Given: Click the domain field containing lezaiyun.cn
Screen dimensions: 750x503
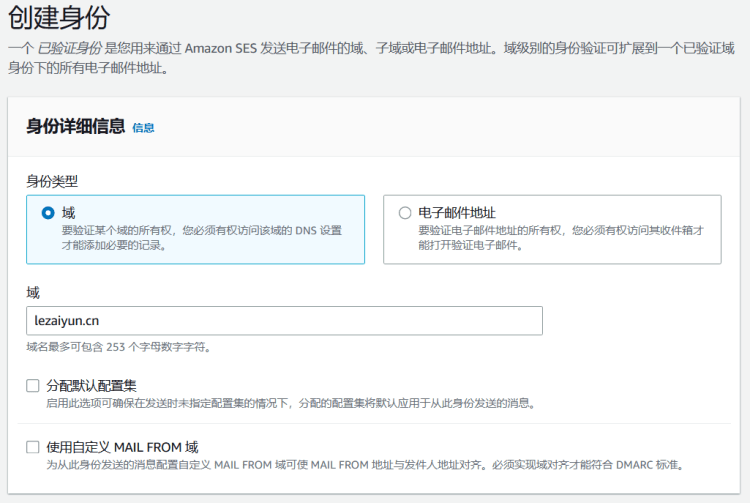Looking at the screenshot, I should click(284, 320).
